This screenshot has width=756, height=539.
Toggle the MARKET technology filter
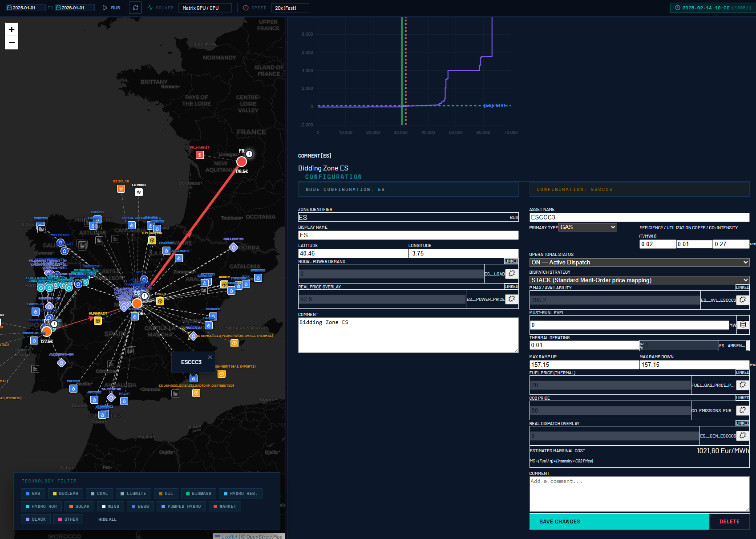225,506
